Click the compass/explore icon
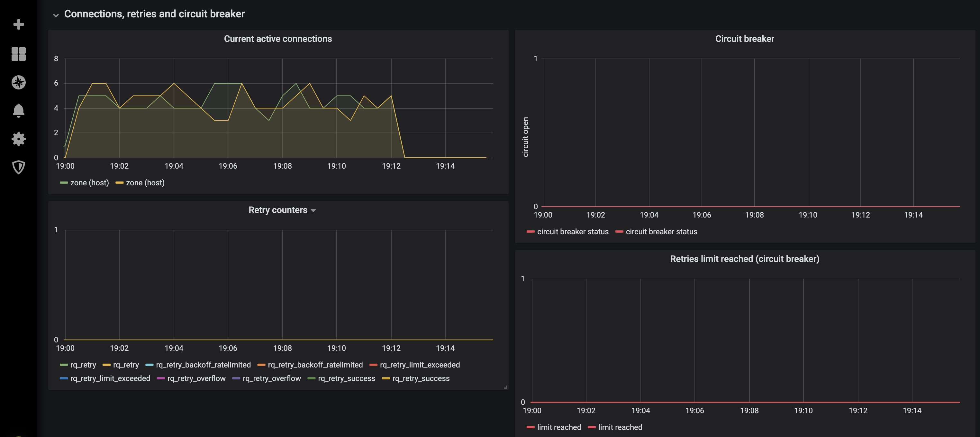The height and width of the screenshot is (437, 980). (18, 81)
